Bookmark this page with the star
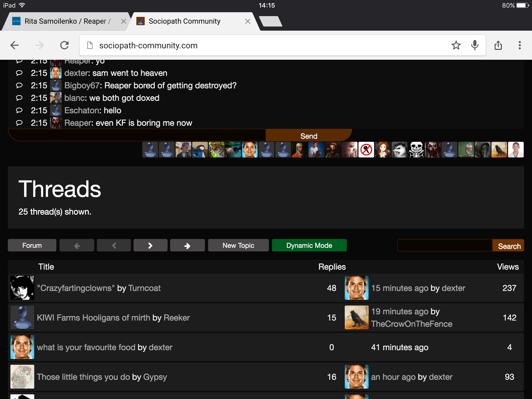The height and width of the screenshot is (399, 532). 456,45
